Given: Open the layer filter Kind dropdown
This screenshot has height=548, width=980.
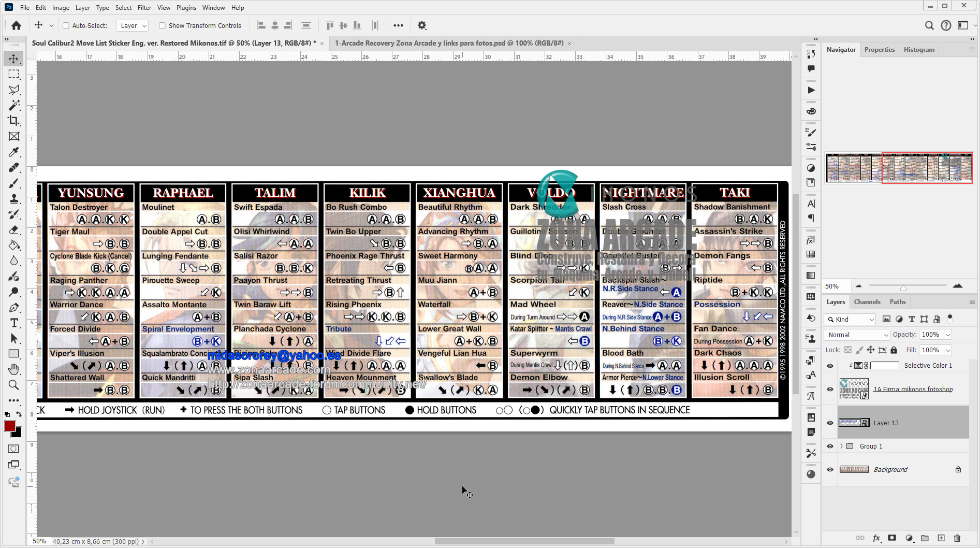Looking at the screenshot, I should pyautogui.click(x=851, y=319).
